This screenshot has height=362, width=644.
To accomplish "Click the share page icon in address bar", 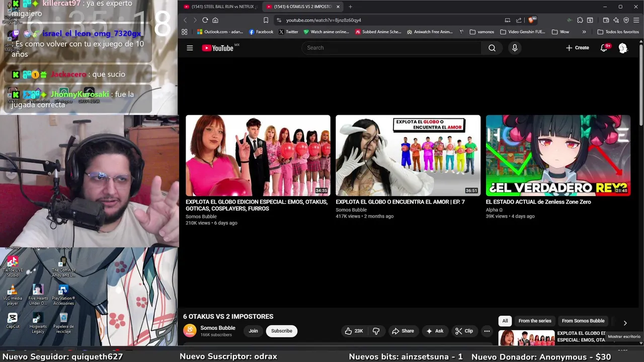I will coord(519,20).
